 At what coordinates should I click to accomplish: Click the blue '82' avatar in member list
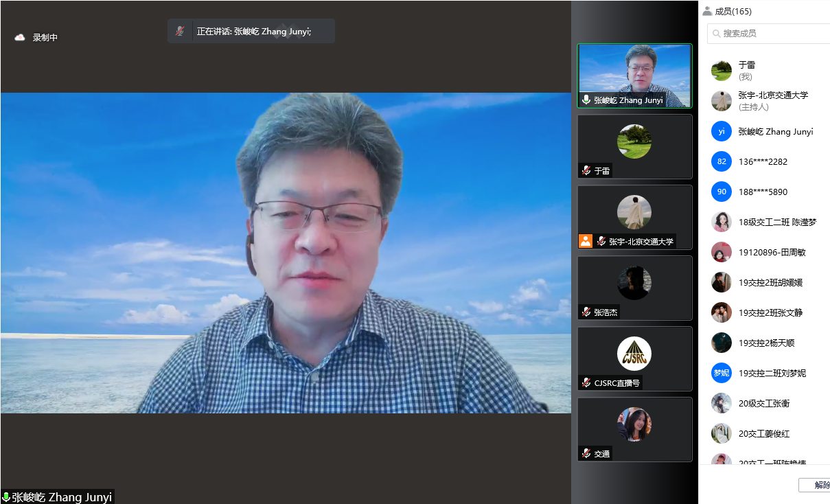pyautogui.click(x=722, y=161)
